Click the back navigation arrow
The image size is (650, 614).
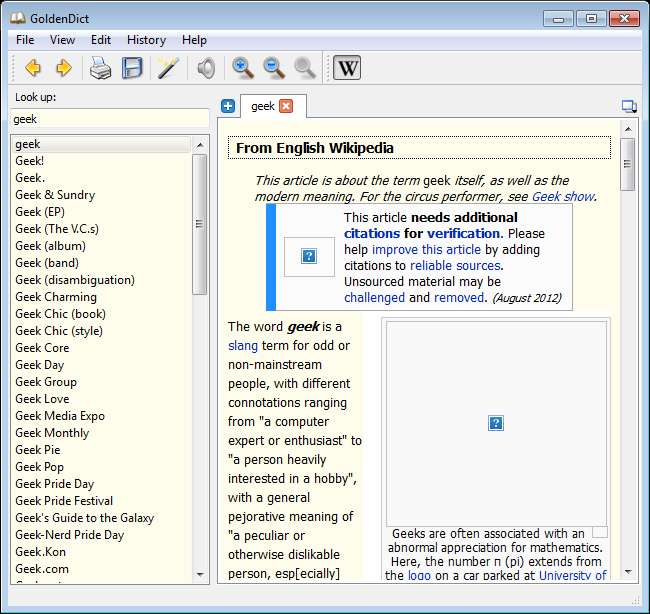tap(33, 68)
